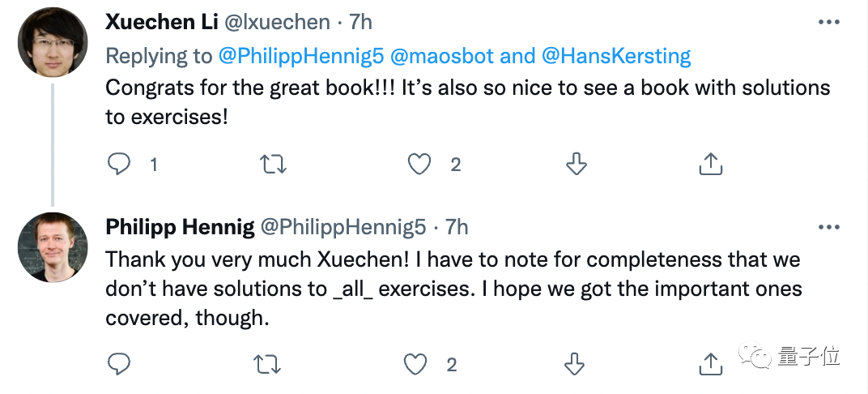Reply to Philipp Hennig's tweet

tap(119, 364)
